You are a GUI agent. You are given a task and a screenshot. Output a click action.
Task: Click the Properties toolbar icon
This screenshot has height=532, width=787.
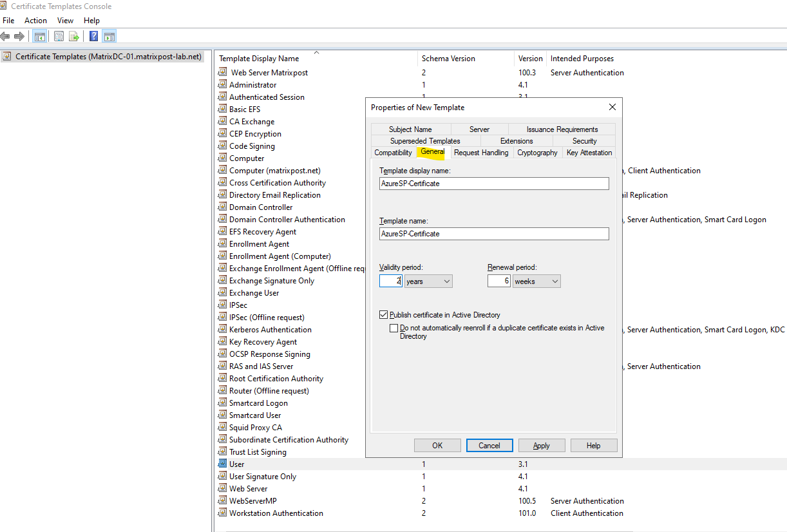click(x=59, y=37)
